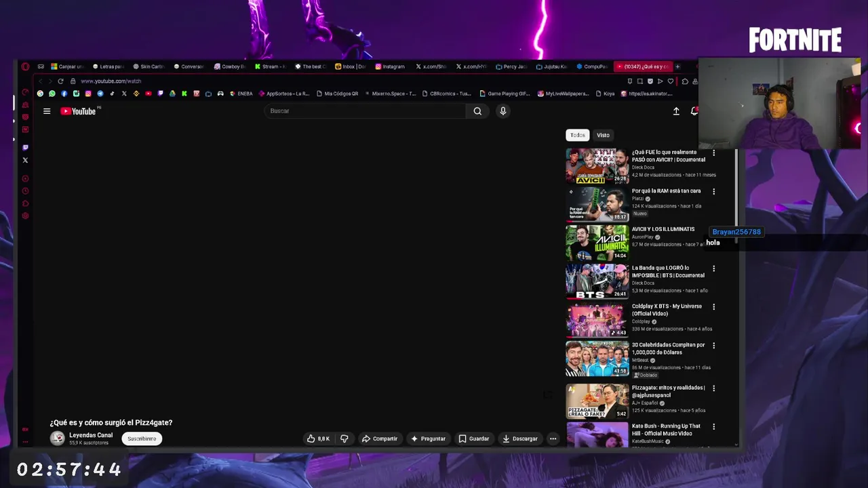Open Twitch in the Opera sidebar
The image size is (868, 488).
click(x=25, y=147)
